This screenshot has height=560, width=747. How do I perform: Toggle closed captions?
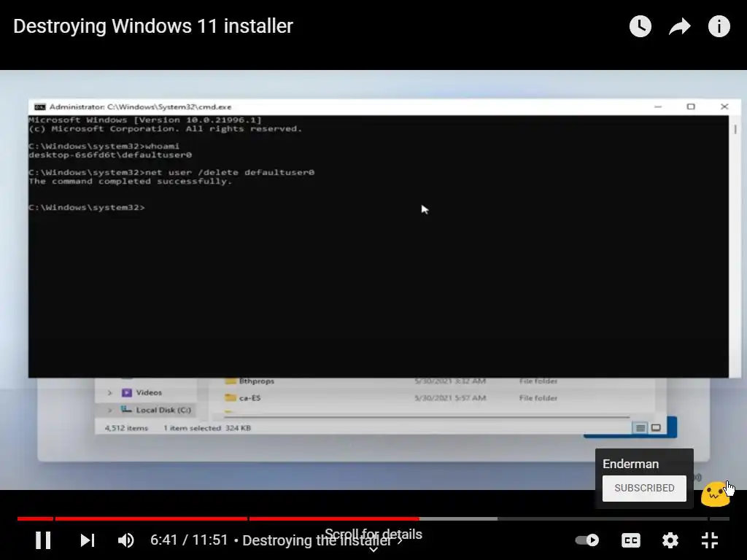(631, 540)
